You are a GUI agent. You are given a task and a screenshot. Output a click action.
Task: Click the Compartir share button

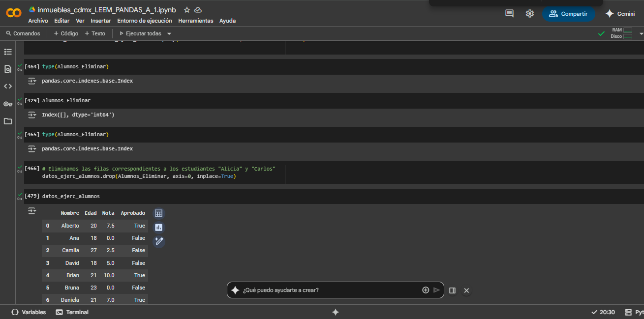(x=568, y=14)
